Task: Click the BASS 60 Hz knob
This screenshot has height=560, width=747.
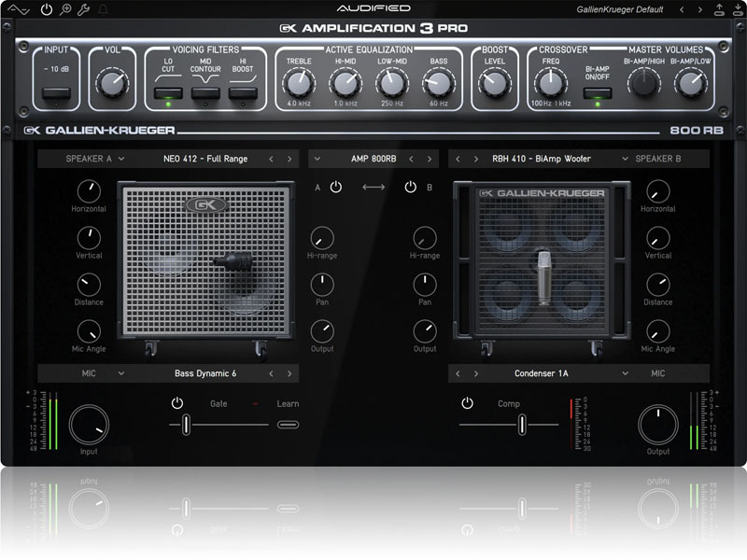Action: tap(438, 83)
